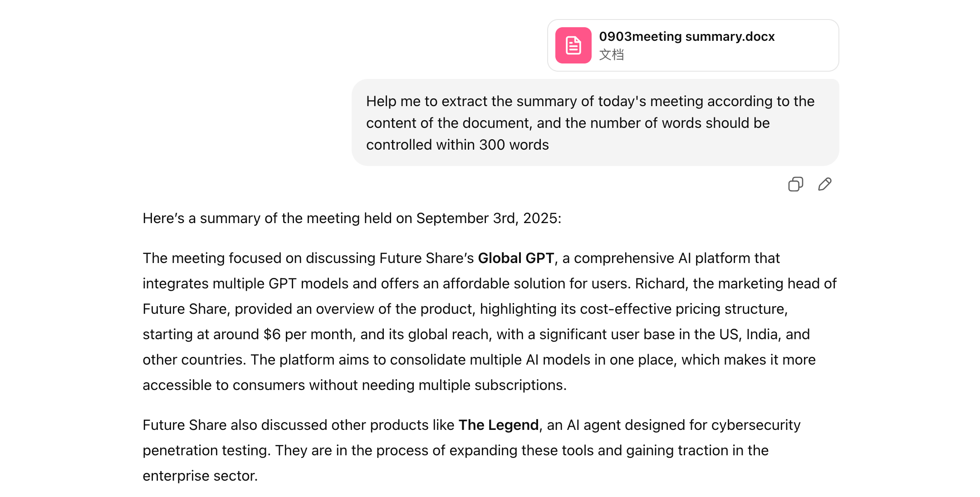Screen dimensions: 980x497
Task: Click the "enterprise sector." ending text
Action: point(200,476)
